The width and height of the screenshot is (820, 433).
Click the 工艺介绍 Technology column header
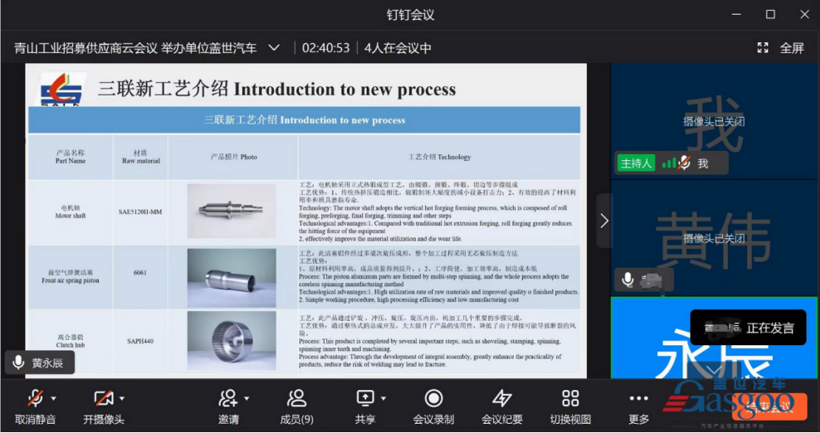pyautogui.click(x=439, y=157)
